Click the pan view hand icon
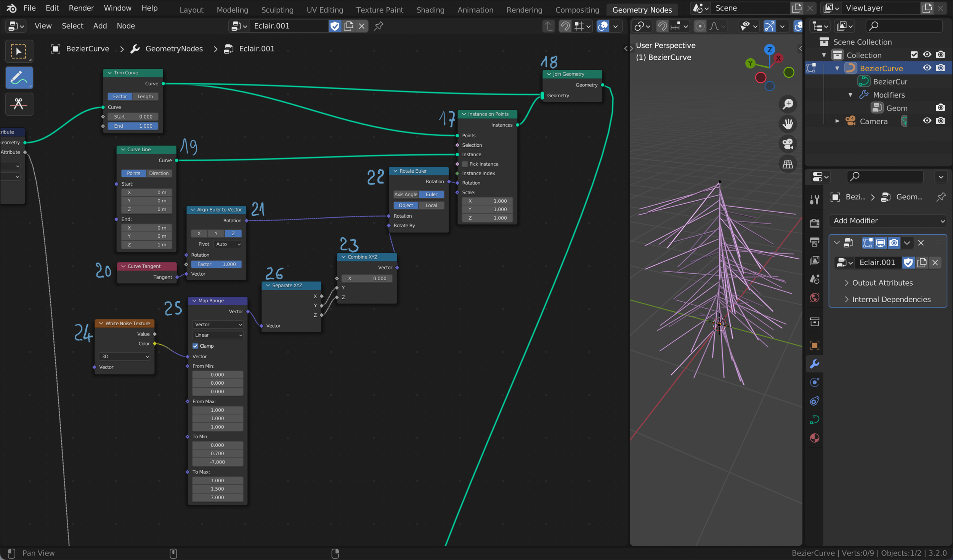The height and width of the screenshot is (560, 953). point(788,124)
